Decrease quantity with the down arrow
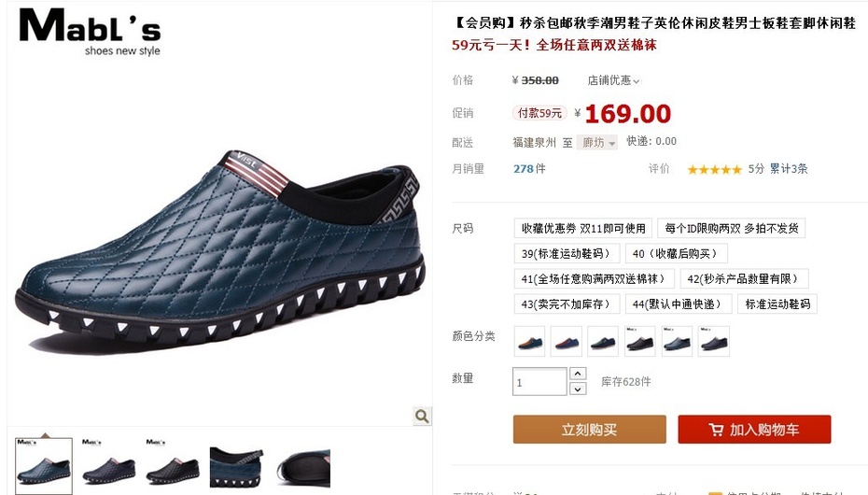 (x=578, y=389)
